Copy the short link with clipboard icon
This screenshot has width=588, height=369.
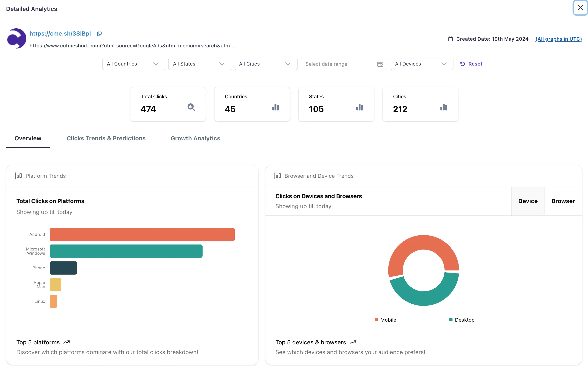99,33
